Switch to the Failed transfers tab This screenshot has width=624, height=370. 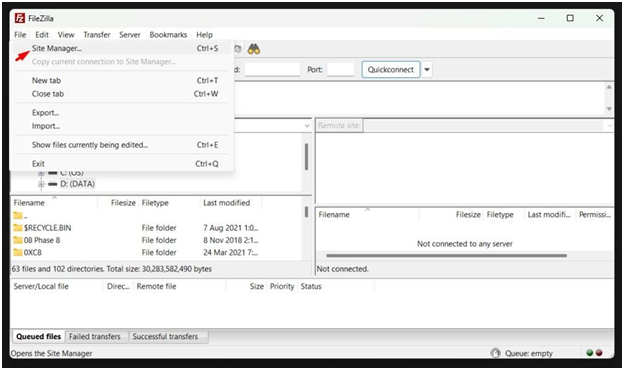[x=95, y=337]
